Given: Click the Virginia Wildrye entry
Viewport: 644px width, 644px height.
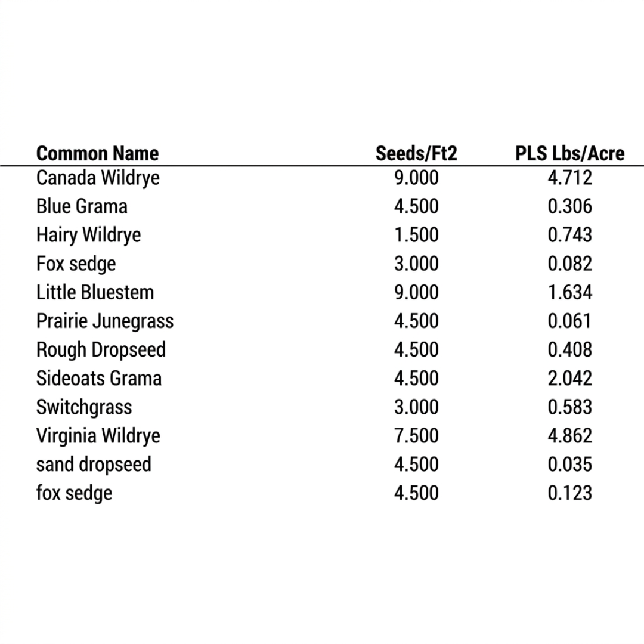Looking at the screenshot, I should pos(98,435).
